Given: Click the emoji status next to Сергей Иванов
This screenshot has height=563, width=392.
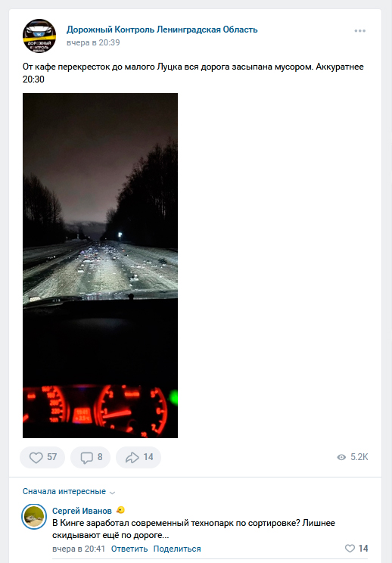Looking at the screenshot, I should [x=120, y=510].
